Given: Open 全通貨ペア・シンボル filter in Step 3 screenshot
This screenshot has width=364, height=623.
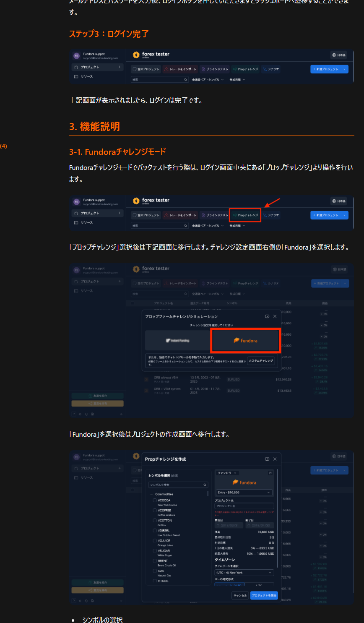Looking at the screenshot, I should (x=208, y=80).
